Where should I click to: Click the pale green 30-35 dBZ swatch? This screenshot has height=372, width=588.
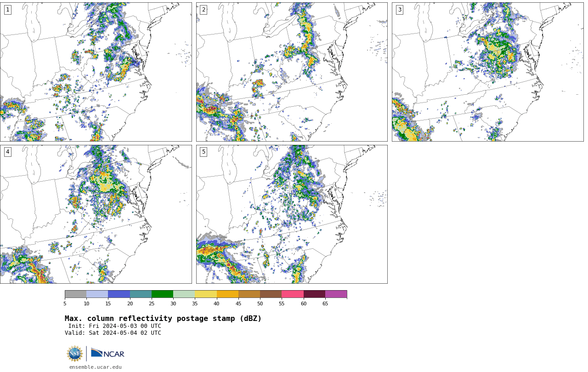(184, 294)
